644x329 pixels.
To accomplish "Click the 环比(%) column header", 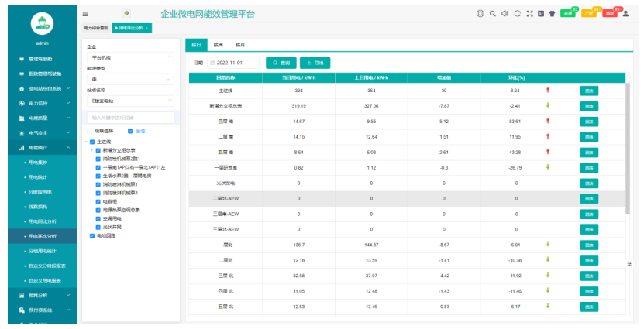I will tap(516, 77).
